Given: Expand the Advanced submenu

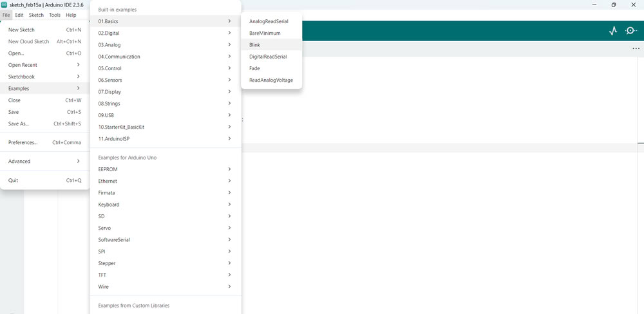Looking at the screenshot, I should [x=45, y=162].
